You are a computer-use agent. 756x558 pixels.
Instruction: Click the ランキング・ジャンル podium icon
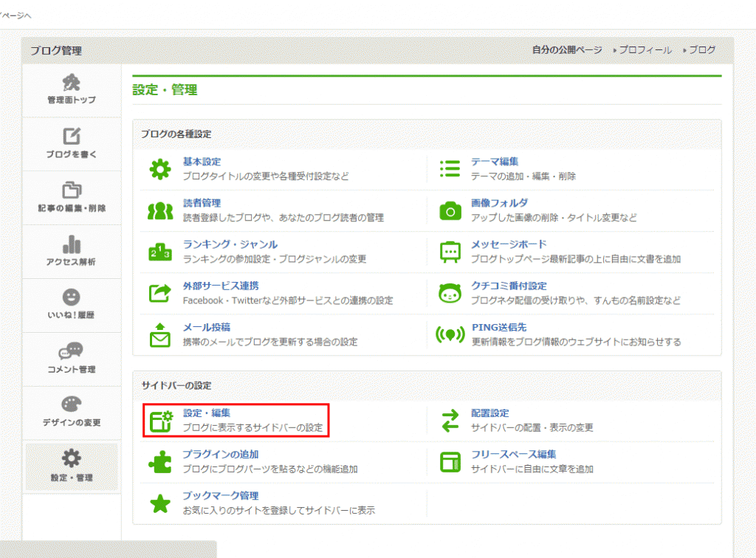(x=160, y=252)
